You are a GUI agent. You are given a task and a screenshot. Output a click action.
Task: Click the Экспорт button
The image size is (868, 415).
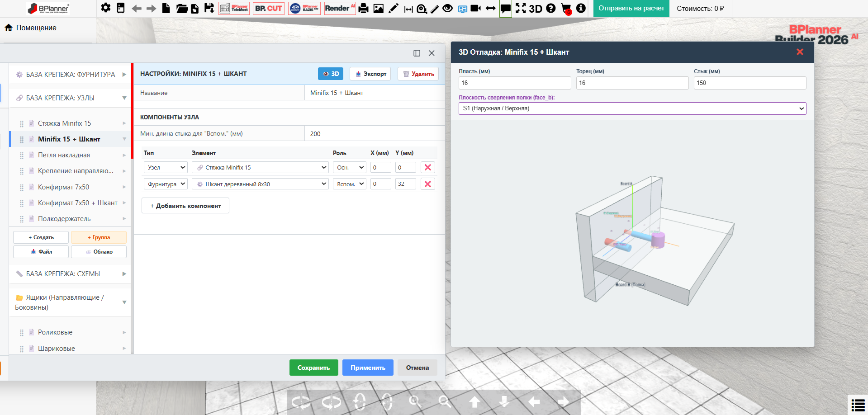[371, 74]
